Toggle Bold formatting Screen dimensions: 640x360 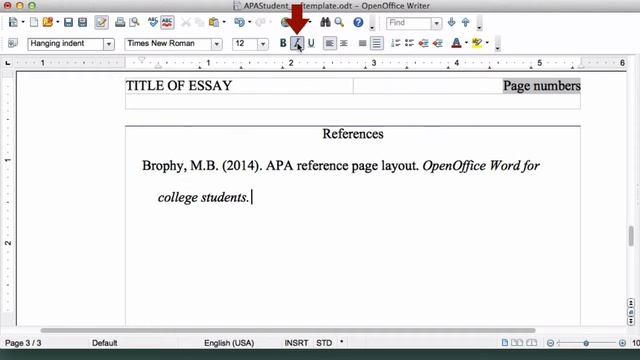tap(283, 43)
